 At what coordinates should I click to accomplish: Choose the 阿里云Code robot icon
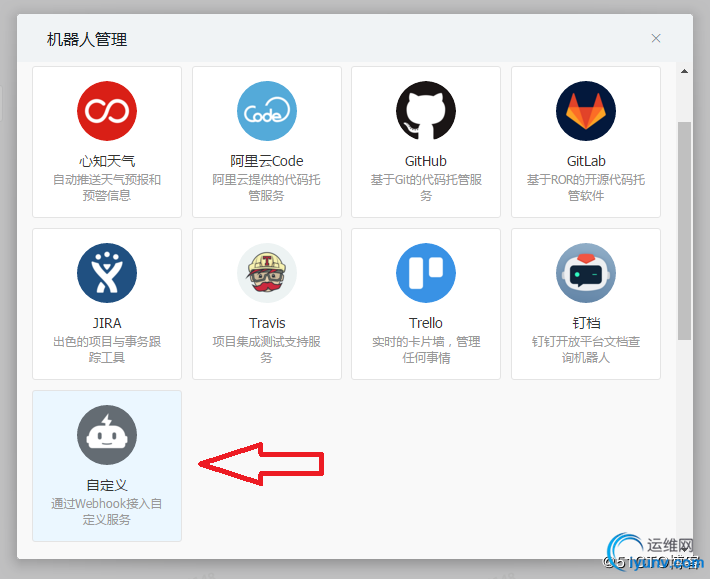[267, 111]
